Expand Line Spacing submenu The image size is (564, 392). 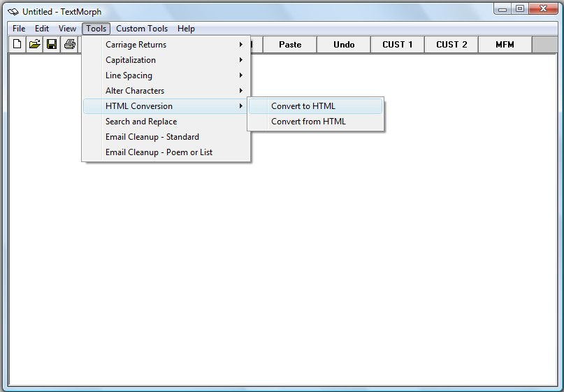[166, 75]
